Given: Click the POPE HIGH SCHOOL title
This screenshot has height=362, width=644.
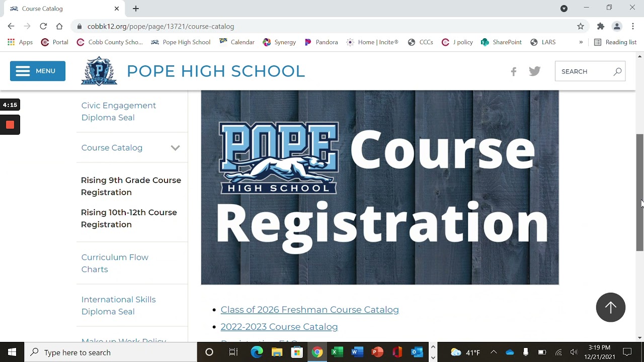Looking at the screenshot, I should (216, 71).
